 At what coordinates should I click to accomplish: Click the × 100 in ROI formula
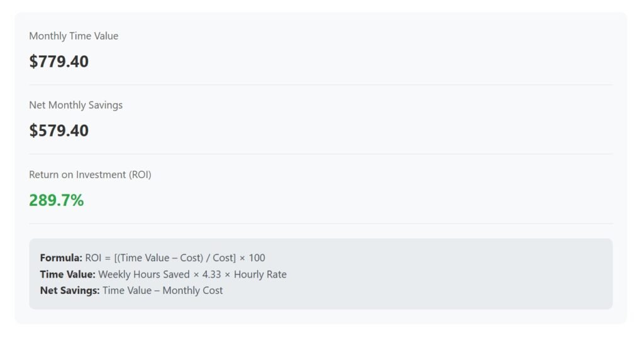252,257
